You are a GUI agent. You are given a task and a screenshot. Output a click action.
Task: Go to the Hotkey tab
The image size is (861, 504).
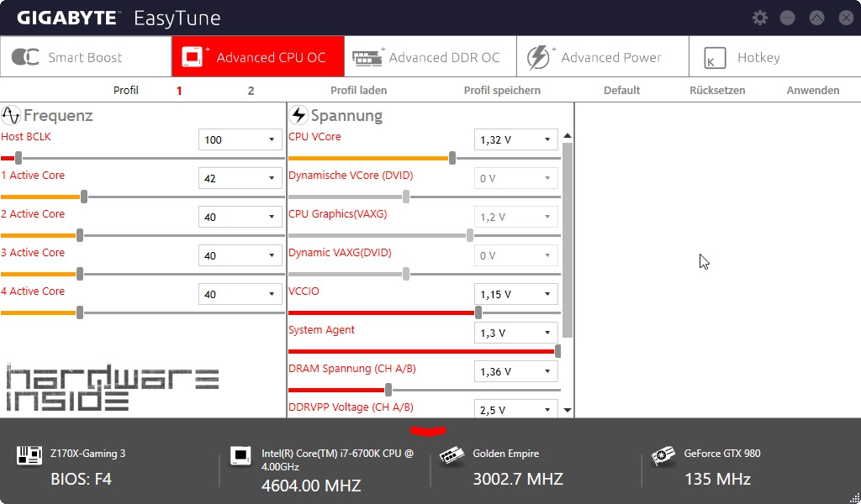pyautogui.click(x=774, y=57)
